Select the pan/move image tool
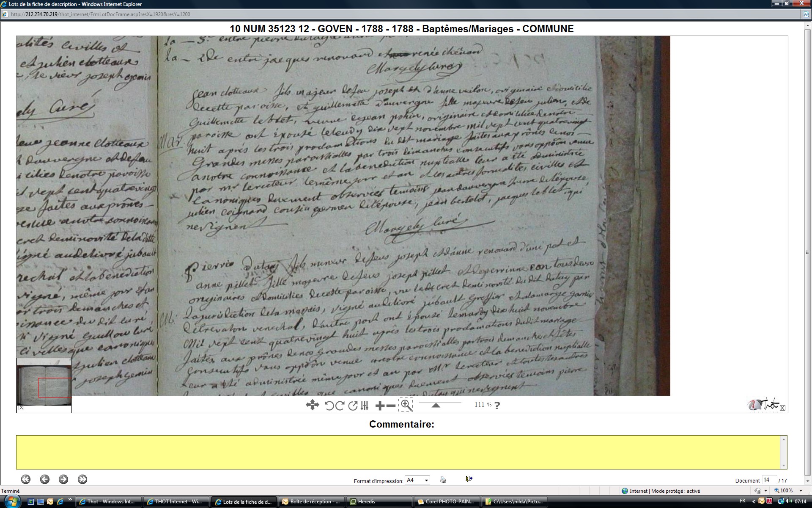This screenshot has width=812, height=508. 312,405
